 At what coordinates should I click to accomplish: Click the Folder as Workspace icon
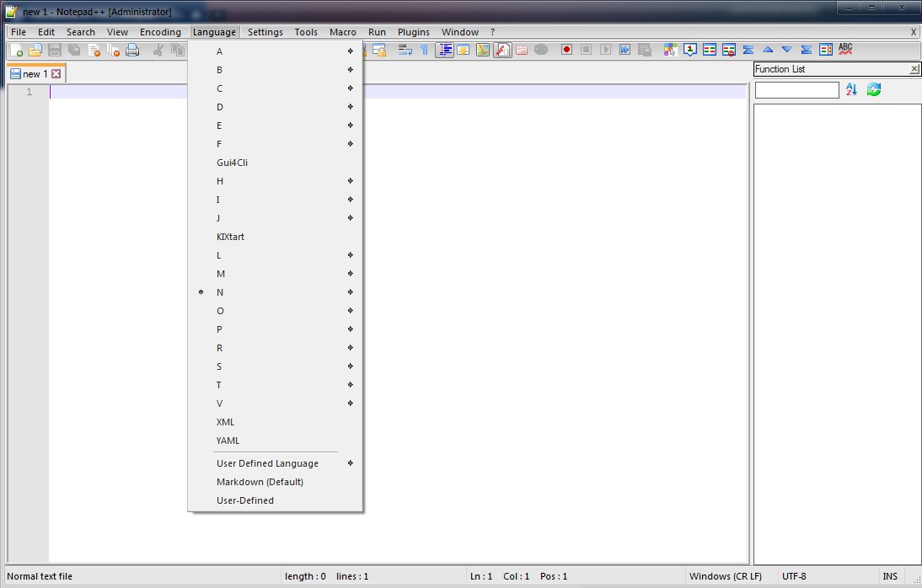pos(522,50)
